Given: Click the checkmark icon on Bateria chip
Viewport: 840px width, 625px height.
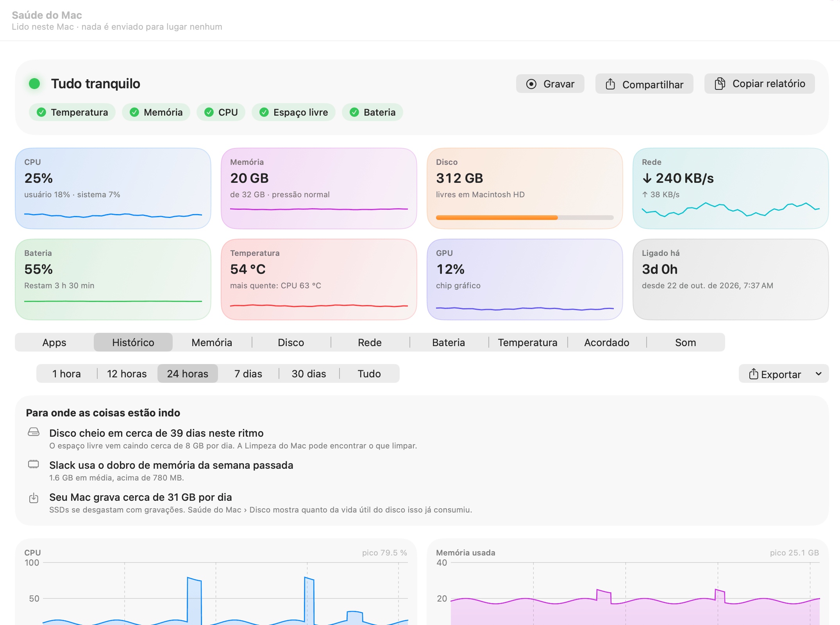Looking at the screenshot, I should [354, 112].
